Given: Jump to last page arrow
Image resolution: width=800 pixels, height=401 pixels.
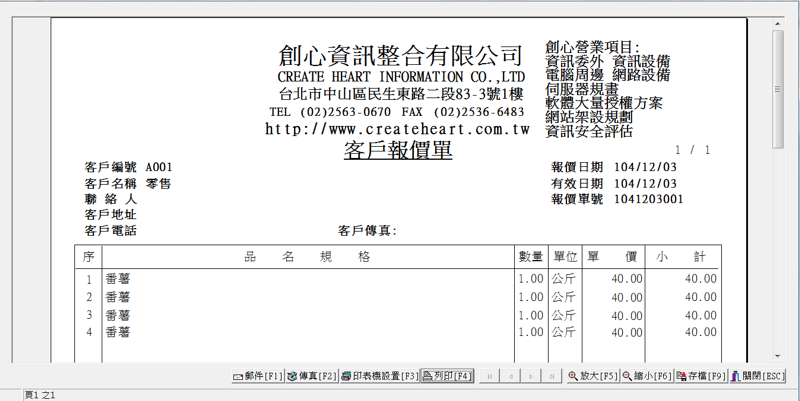Looking at the screenshot, I should pos(552,376).
